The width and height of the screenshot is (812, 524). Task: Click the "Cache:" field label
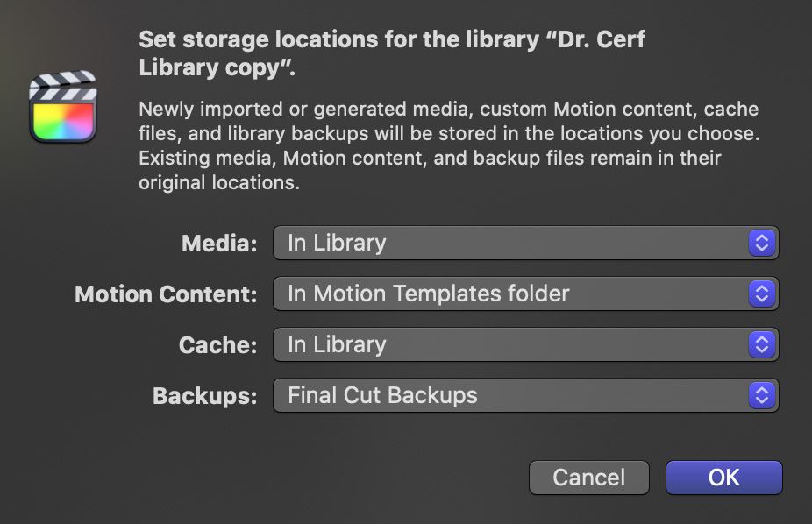tap(217, 345)
